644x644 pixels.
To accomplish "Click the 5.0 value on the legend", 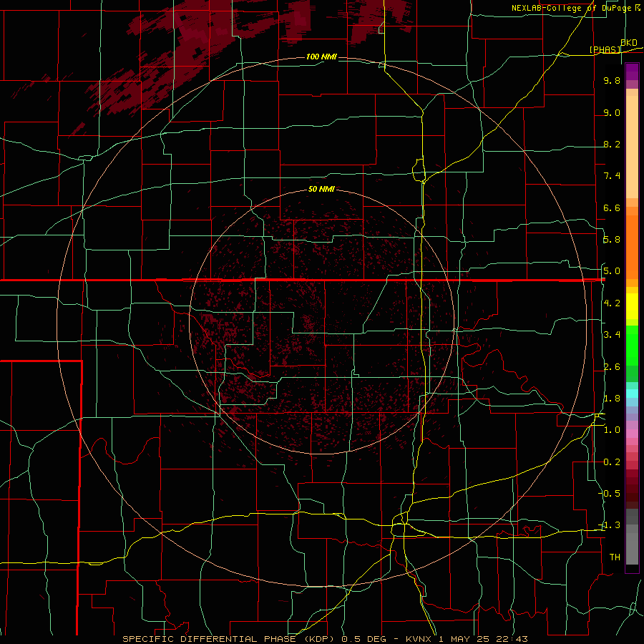I will (612, 271).
